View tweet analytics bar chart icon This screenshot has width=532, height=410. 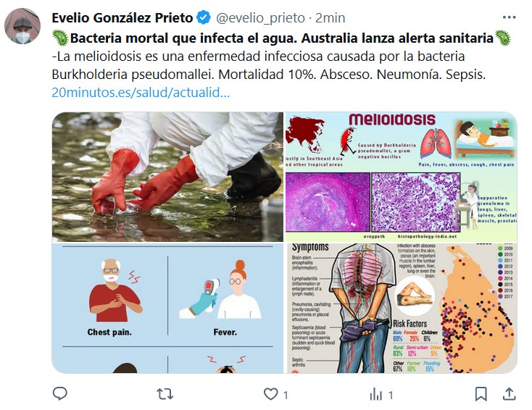376,394
